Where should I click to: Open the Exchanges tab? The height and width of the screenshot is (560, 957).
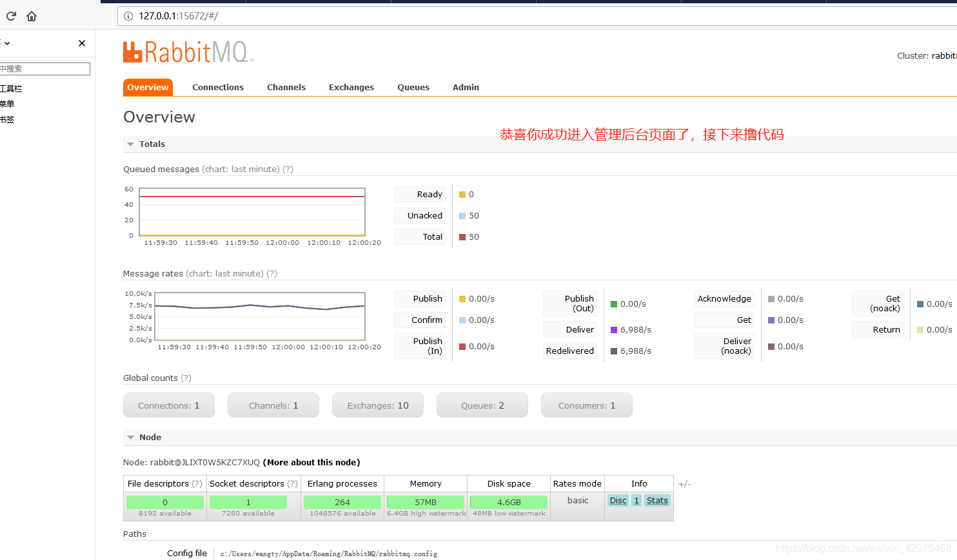click(351, 88)
